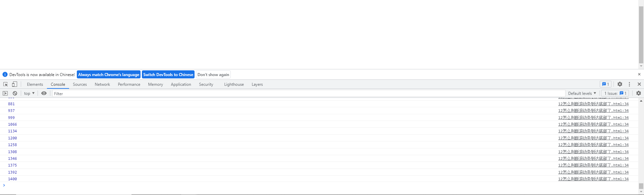The width and height of the screenshot is (644, 195).
Task: Select the logged value 881
Action: pos(11,104)
